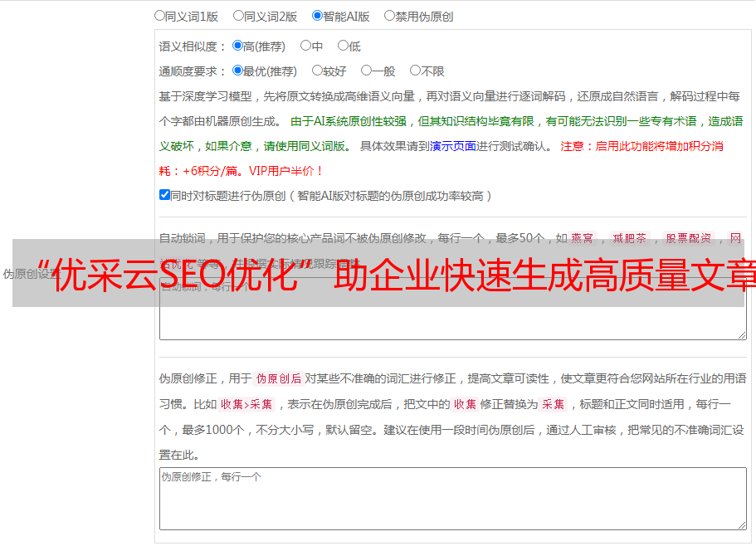Set 语义相似度 to 中
Screen dimensions: 756x546
pos(305,46)
